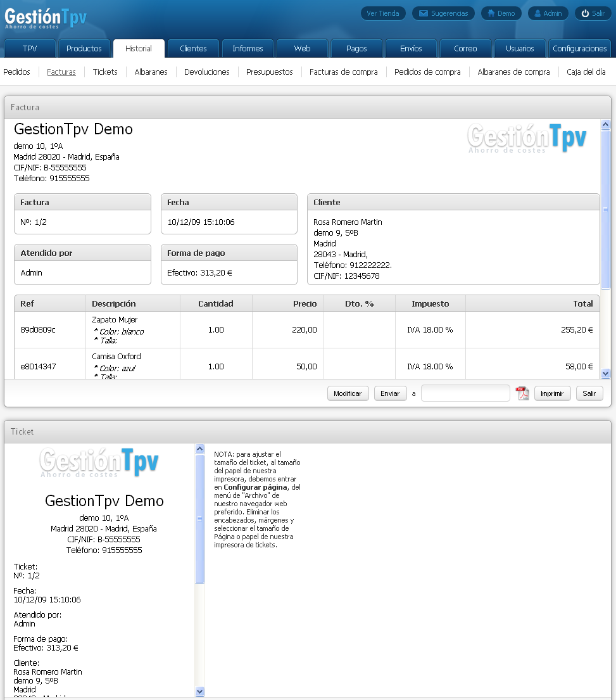Open Albaranes de compra link
The width and height of the screenshot is (616, 700).
513,72
